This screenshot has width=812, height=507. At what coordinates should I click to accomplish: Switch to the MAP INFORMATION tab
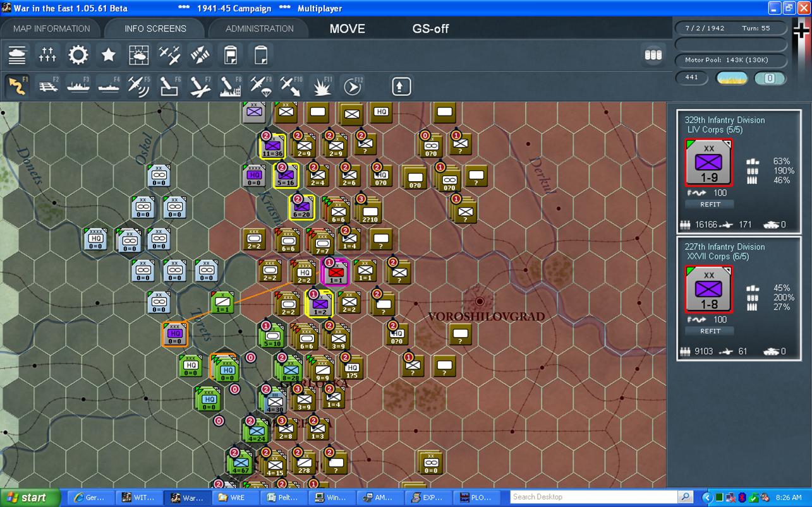[52, 28]
